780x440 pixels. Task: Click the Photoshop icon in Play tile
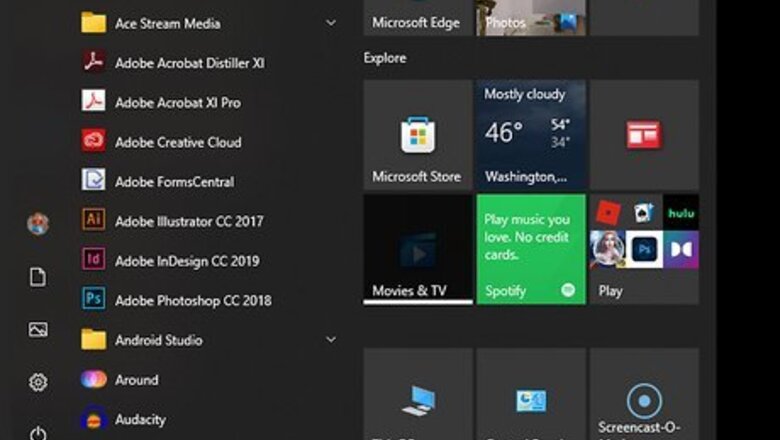pos(644,249)
